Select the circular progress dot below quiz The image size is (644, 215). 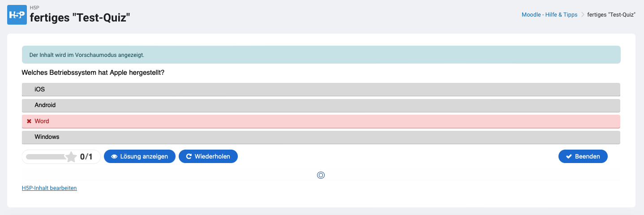pyautogui.click(x=321, y=175)
